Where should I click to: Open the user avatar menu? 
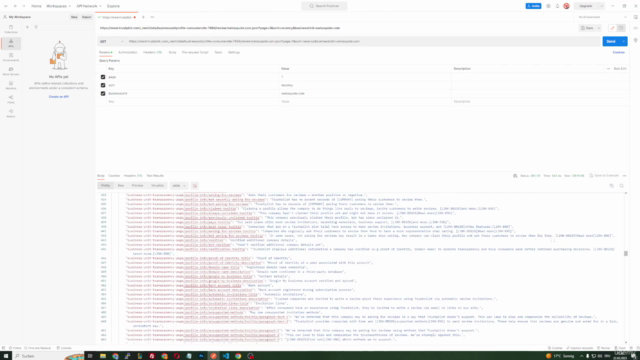[x=566, y=6]
